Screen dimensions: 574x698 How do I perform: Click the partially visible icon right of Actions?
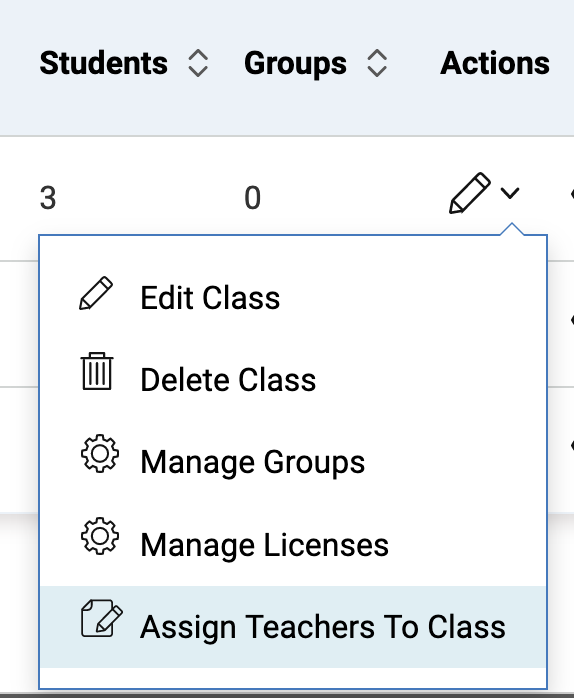[x=572, y=194]
